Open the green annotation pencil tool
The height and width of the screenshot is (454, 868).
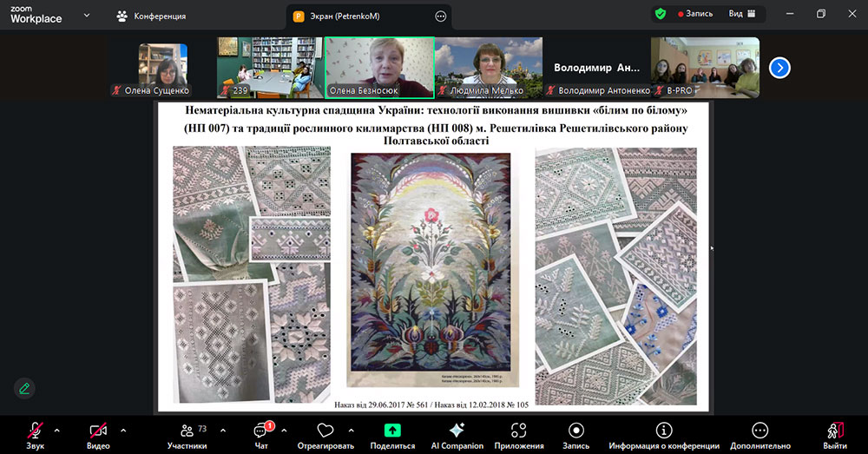tap(24, 388)
